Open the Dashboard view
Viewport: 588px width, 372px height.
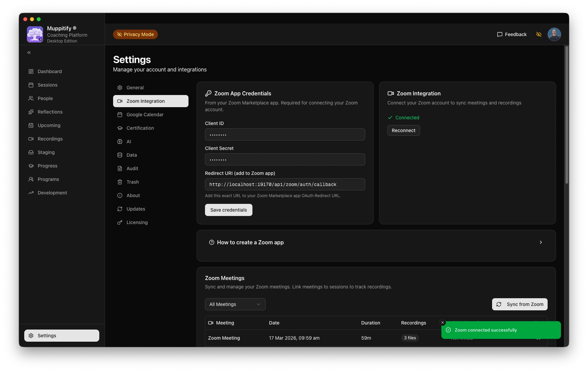coord(49,71)
